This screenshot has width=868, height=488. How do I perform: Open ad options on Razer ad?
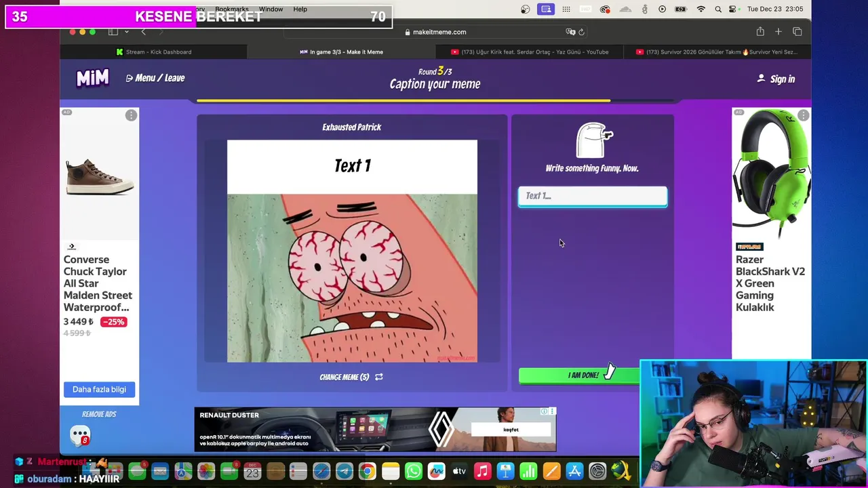[x=803, y=116]
